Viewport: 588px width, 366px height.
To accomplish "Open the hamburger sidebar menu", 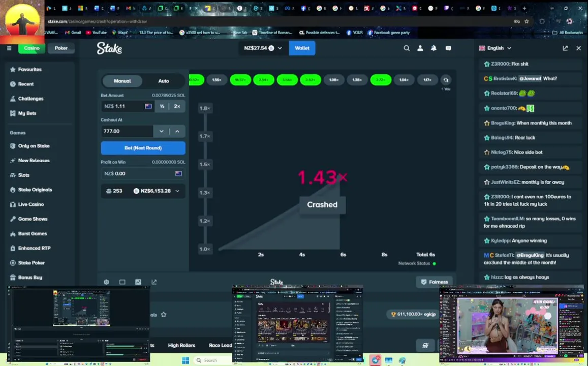I will [x=9, y=48].
